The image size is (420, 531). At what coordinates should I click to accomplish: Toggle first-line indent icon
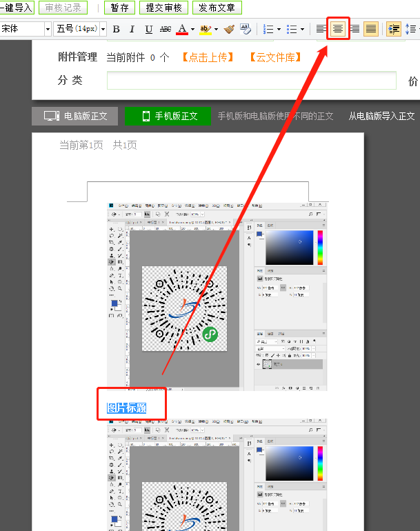point(394,29)
